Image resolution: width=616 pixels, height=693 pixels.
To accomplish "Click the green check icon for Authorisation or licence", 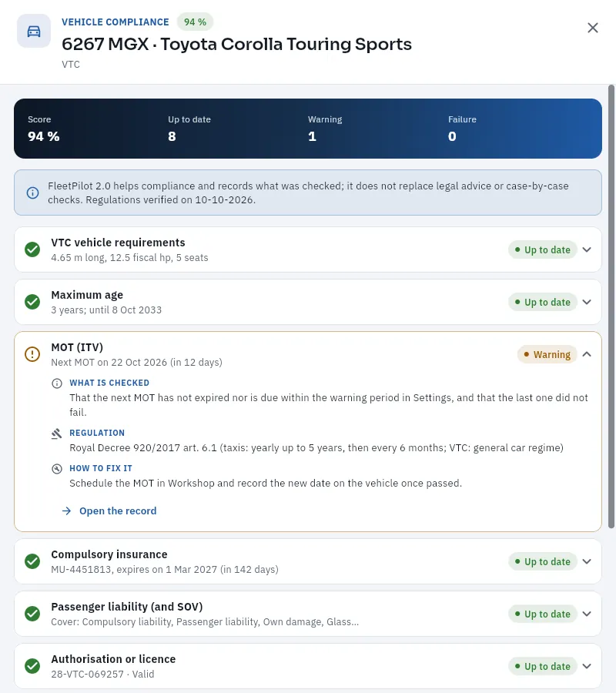I will click(x=32, y=666).
